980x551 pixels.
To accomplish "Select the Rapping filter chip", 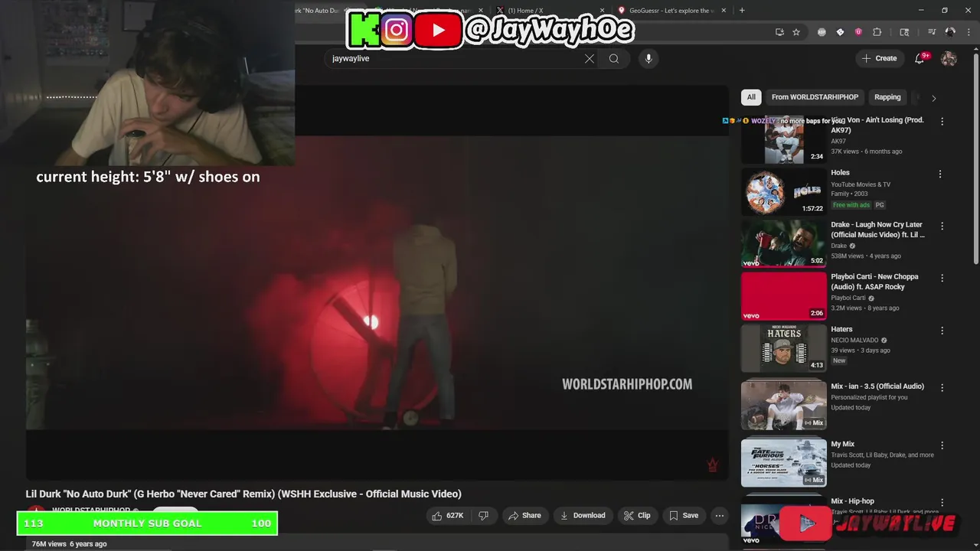I will click(887, 97).
